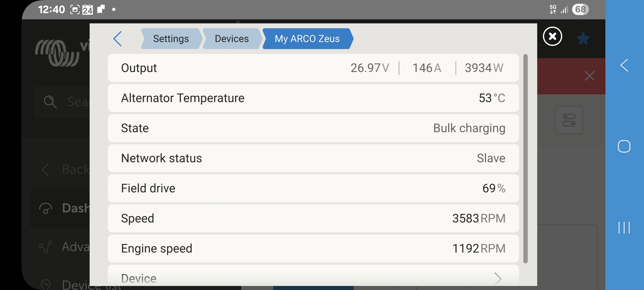Viewport: 644px width, 290px height.
Task: Expand the Device row chevron
Action: point(498,278)
